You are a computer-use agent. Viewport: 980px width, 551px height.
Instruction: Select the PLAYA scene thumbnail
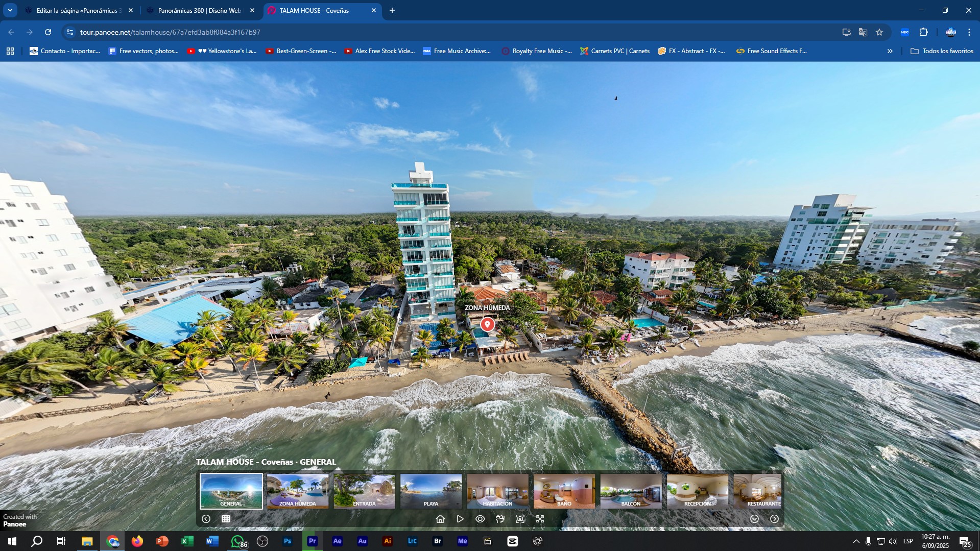tap(431, 491)
